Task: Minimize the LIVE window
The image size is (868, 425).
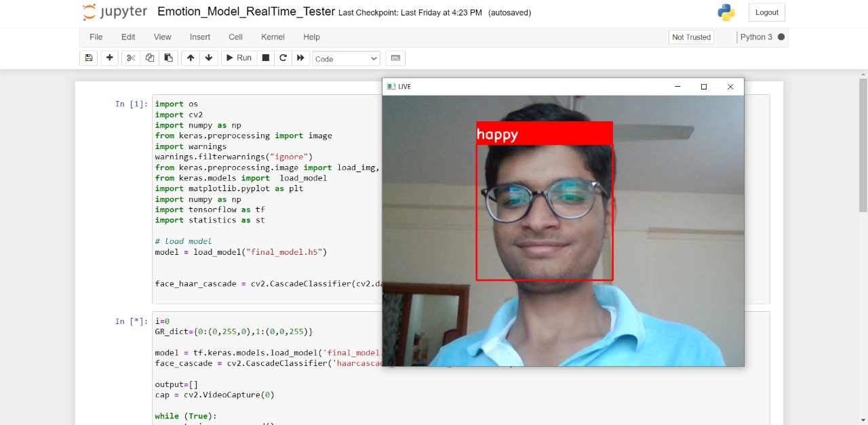Action: click(677, 87)
